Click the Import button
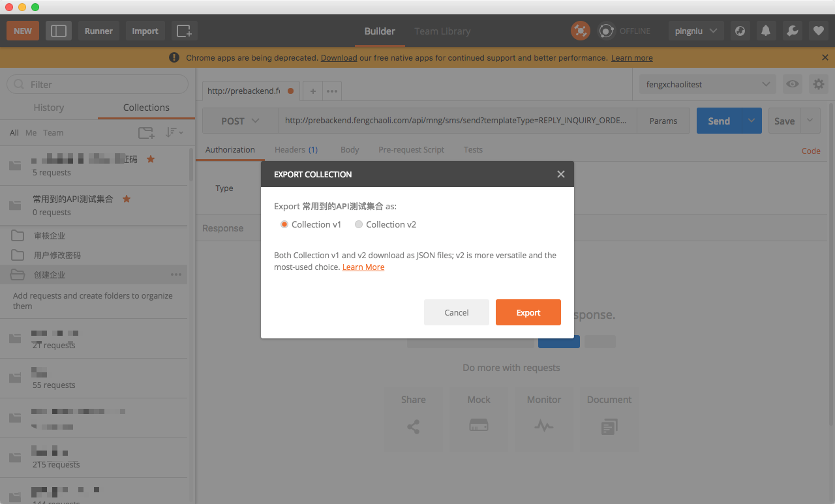The width and height of the screenshot is (835, 504). click(145, 31)
